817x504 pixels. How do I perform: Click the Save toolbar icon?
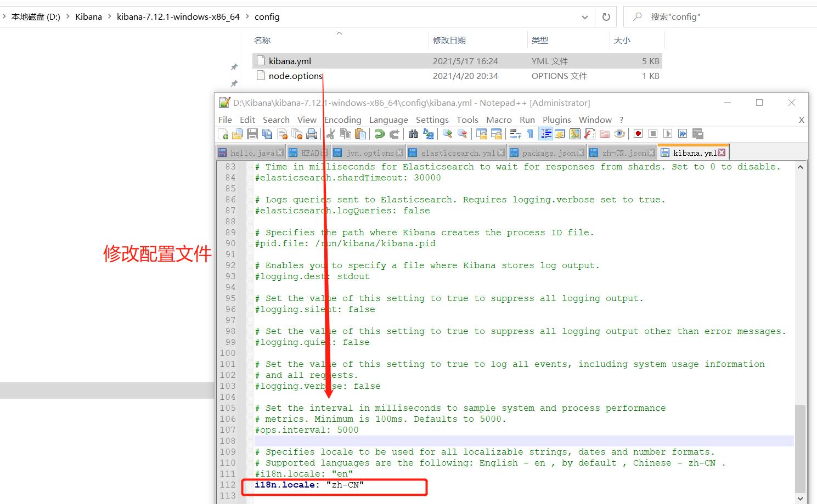(252, 134)
